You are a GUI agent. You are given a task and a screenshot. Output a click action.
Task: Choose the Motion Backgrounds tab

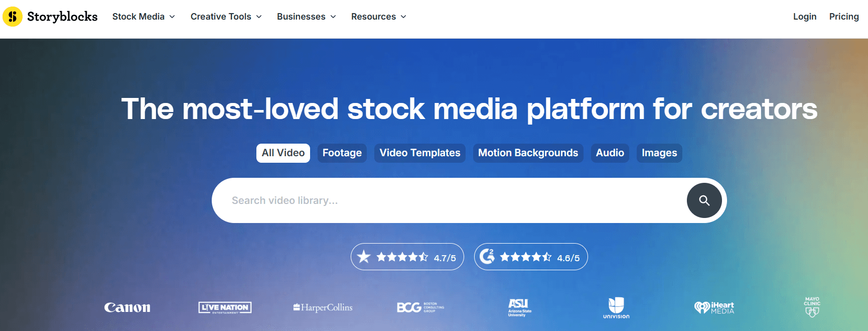pyautogui.click(x=528, y=153)
